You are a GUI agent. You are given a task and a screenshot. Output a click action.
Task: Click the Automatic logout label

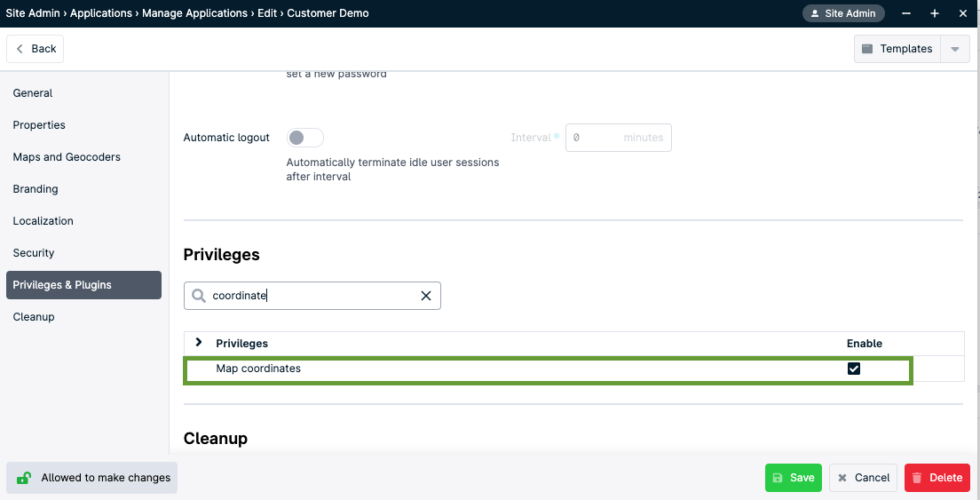pos(226,138)
